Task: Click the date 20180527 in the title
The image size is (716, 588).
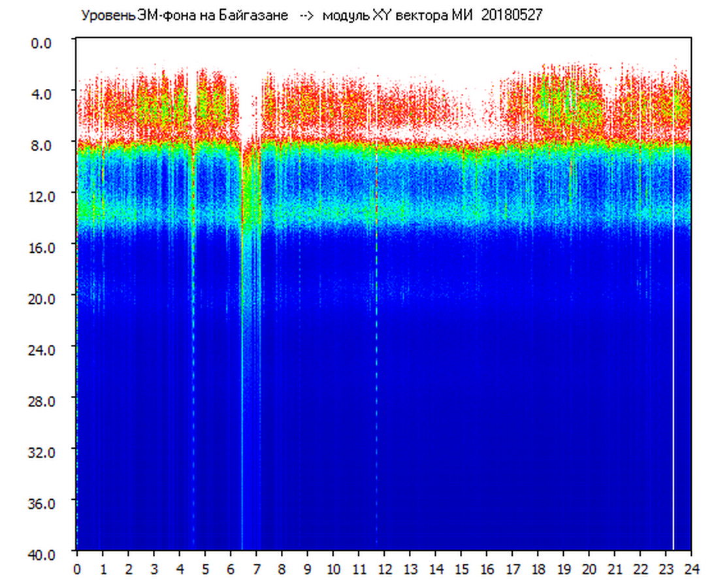Action: [512, 16]
